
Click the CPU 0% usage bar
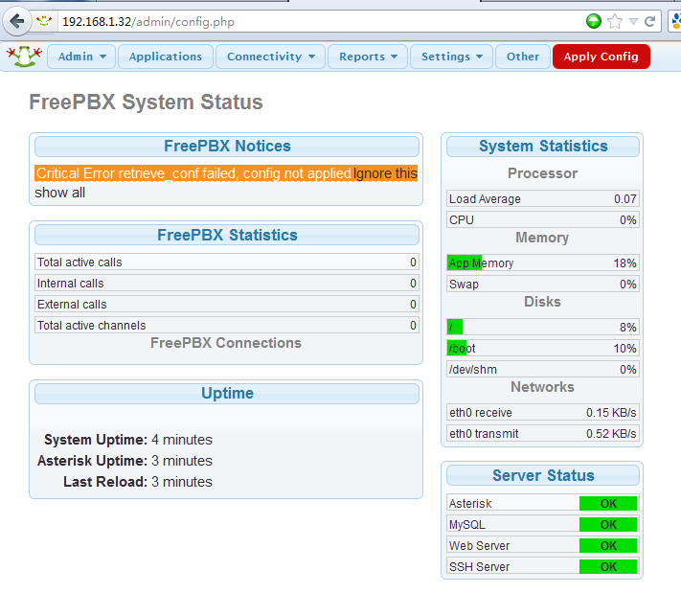tap(543, 219)
